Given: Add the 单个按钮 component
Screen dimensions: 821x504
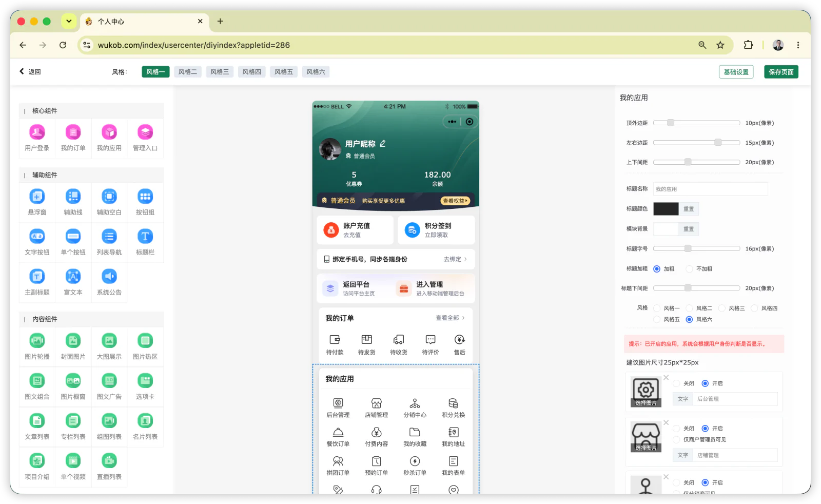Looking at the screenshot, I should point(73,242).
